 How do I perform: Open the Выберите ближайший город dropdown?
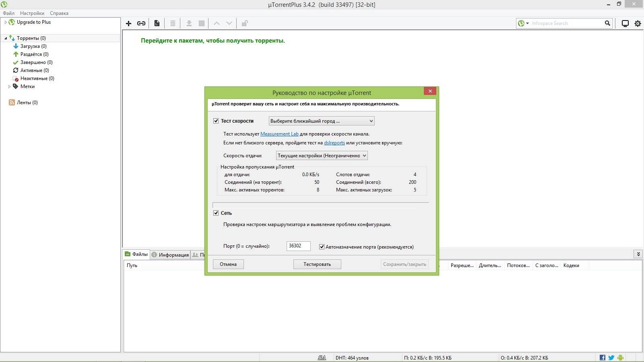[x=322, y=121]
